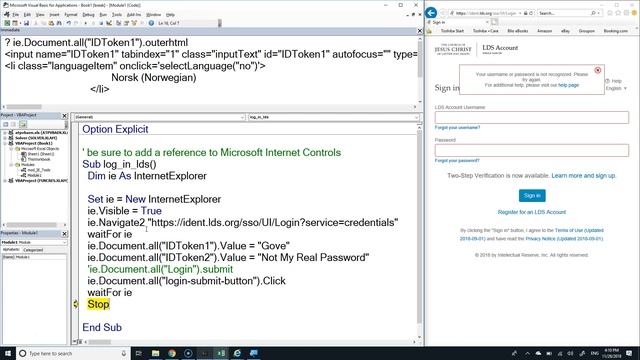
Task: Click Register for an LDS Account link
Action: (x=532, y=212)
